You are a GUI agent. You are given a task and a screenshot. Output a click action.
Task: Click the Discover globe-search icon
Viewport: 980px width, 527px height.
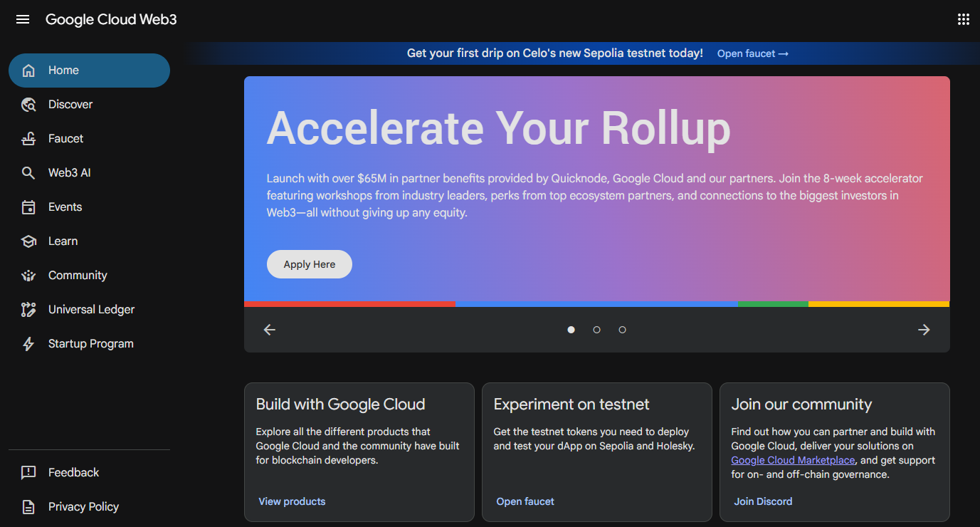pos(28,105)
